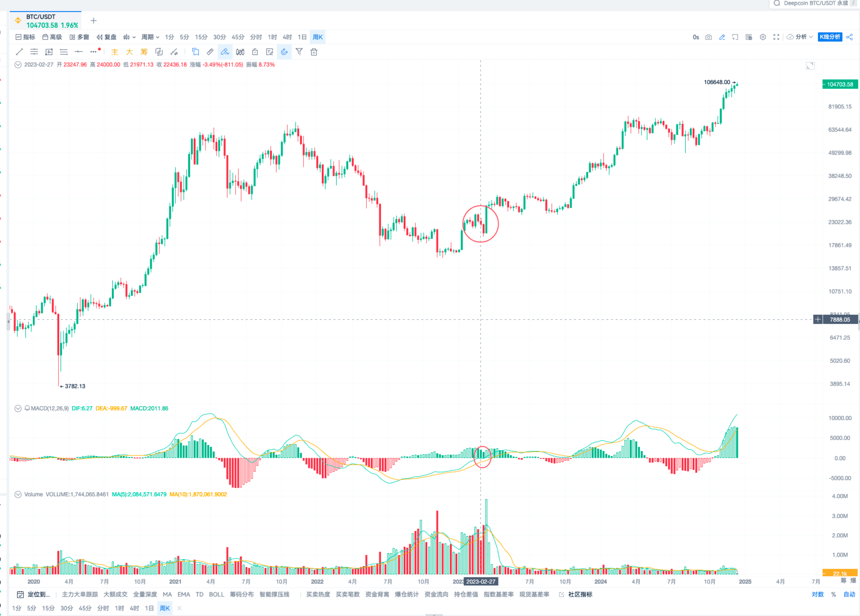Viewport: 860px width, 616px height.
Task: Toggle 爆仓统计 sub-indicator
Action: (406, 594)
